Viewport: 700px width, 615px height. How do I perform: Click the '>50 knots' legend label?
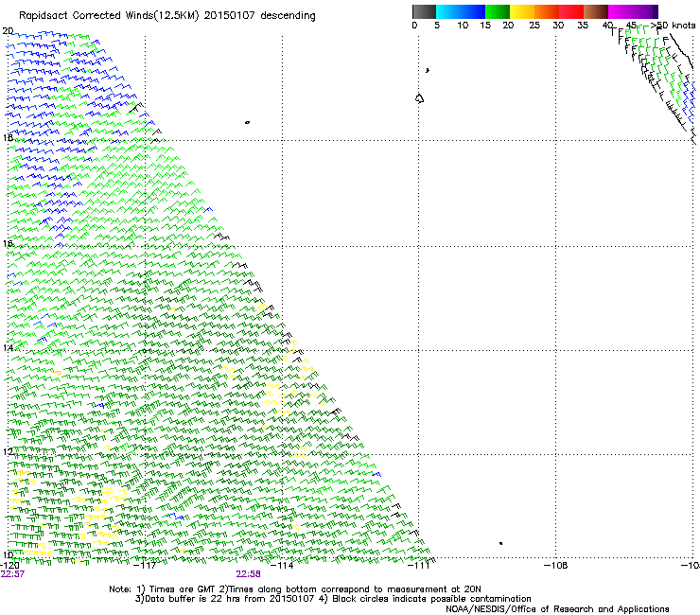(x=673, y=26)
